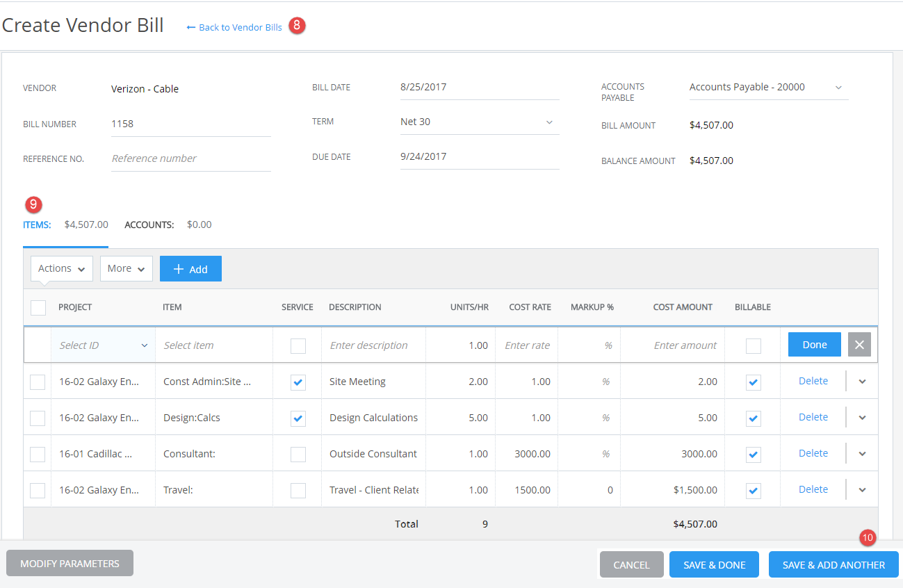
Task: Click the Cost Amount column header
Action: [683, 307]
